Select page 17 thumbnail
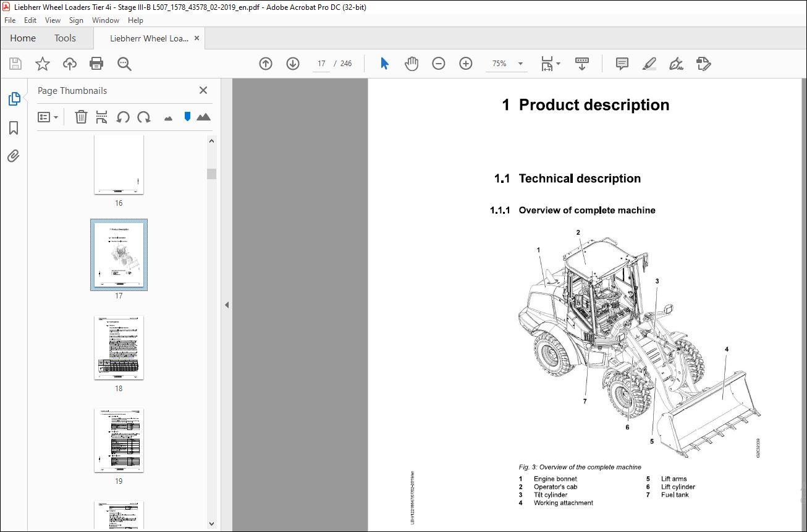The image size is (807, 532). [x=119, y=254]
